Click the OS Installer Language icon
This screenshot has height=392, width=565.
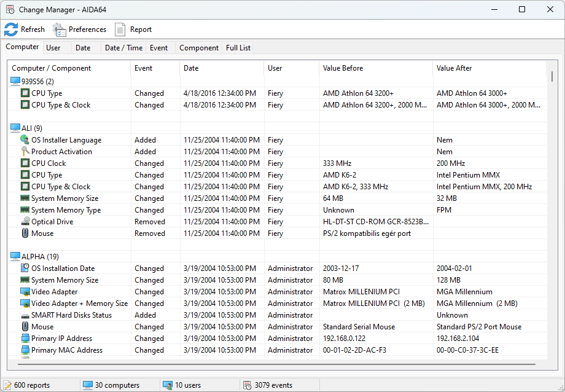tap(25, 140)
